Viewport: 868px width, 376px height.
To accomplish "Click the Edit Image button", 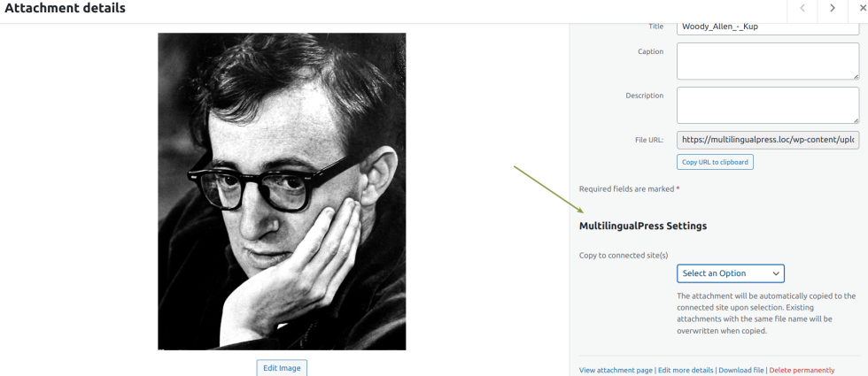I will [282, 368].
